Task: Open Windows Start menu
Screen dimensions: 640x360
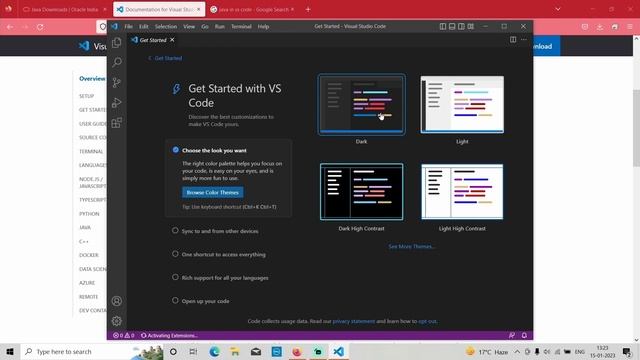Action: (10, 351)
